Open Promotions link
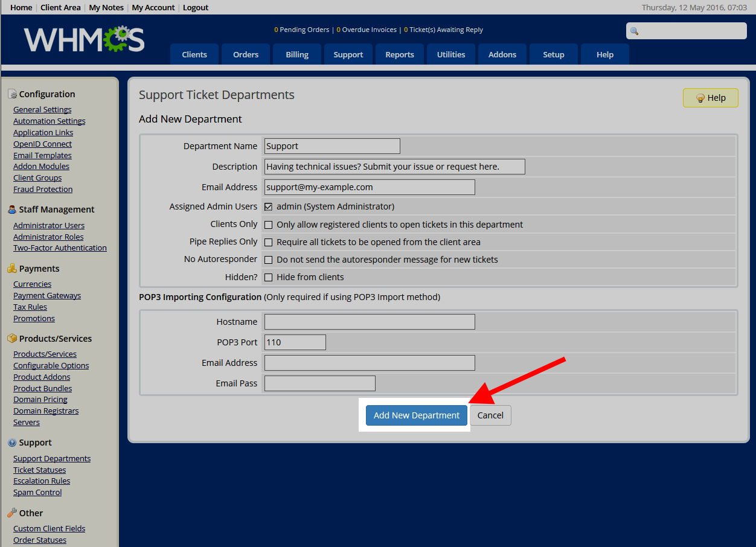756x547 pixels. [x=34, y=319]
